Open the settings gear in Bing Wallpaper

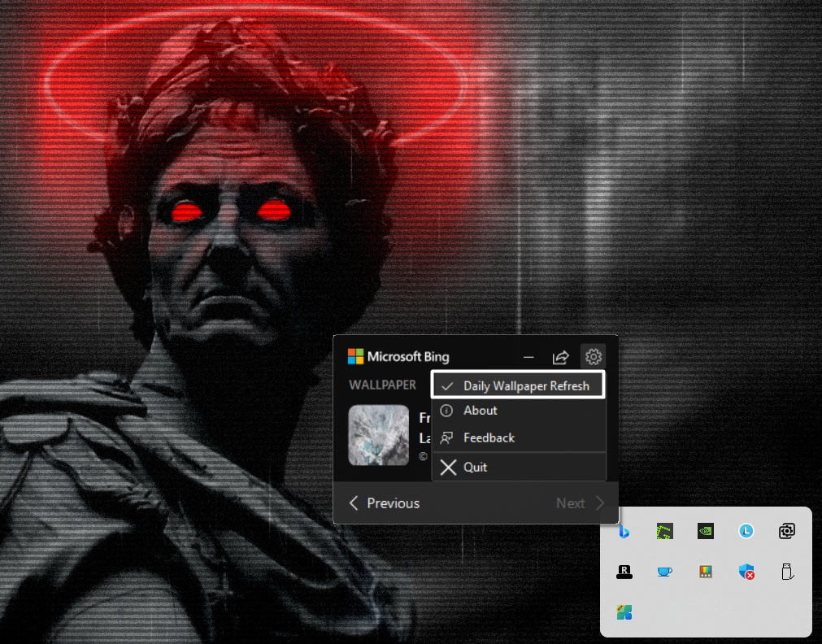click(593, 357)
